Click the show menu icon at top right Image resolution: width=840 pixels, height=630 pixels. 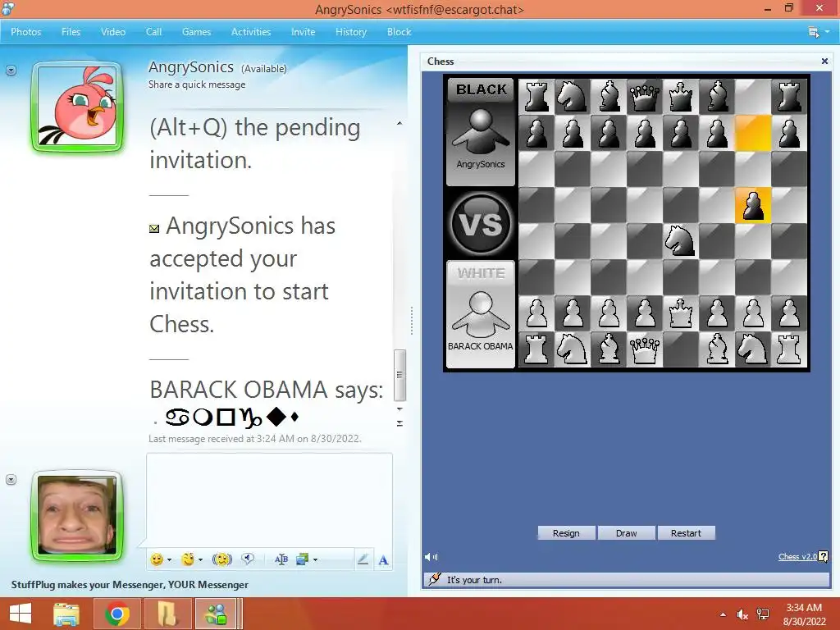click(814, 32)
